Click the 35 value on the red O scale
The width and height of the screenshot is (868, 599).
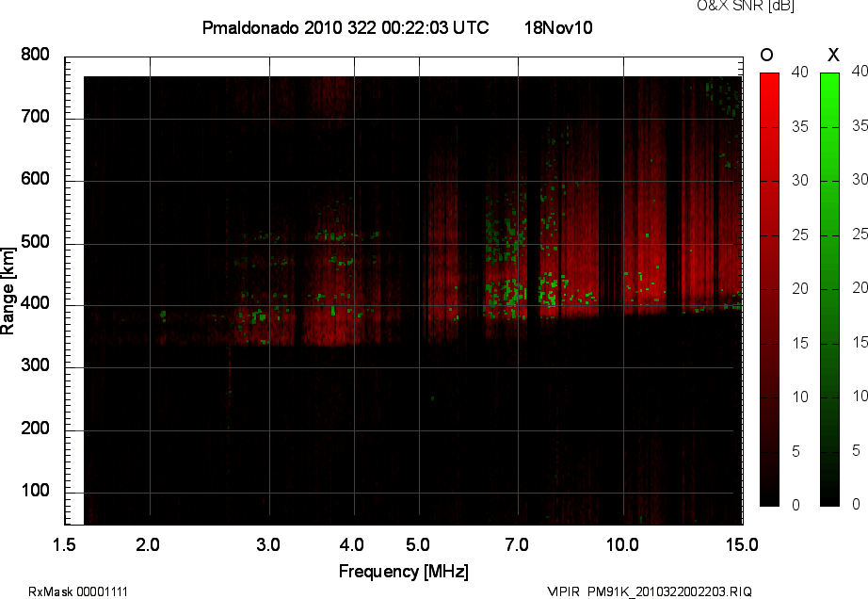pyautogui.click(x=800, y=127)
